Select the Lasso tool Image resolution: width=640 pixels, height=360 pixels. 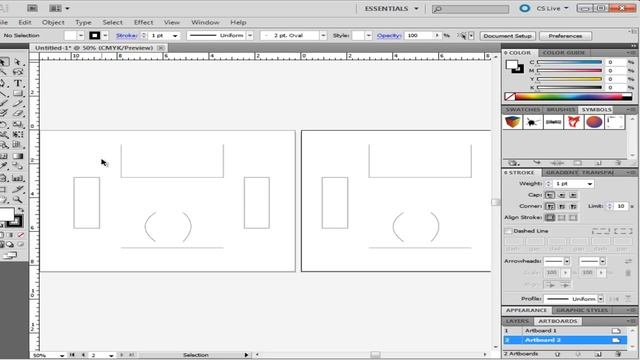pos(18,72)
